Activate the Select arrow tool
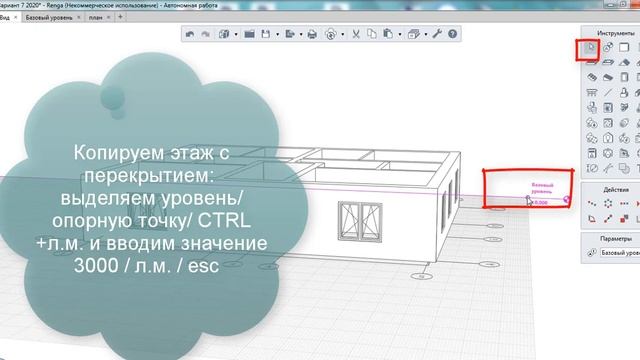 pyautogui.click(x=591, y=48)
